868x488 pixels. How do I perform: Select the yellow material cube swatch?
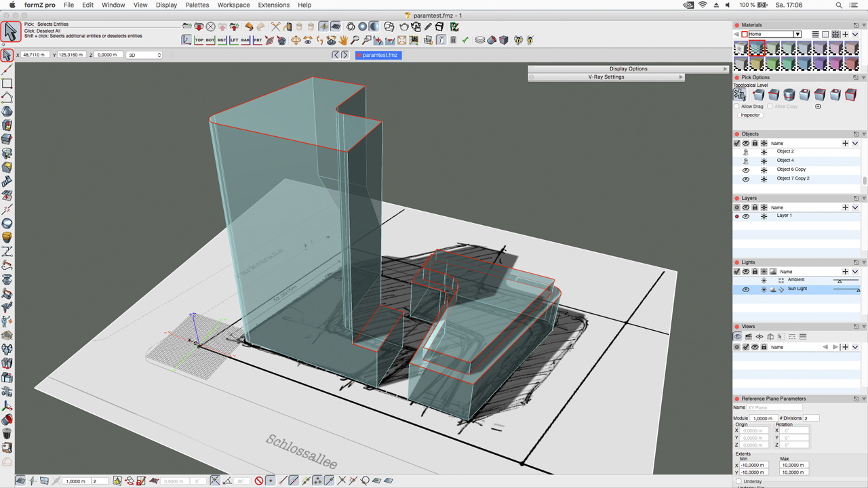tap(757, 64)
